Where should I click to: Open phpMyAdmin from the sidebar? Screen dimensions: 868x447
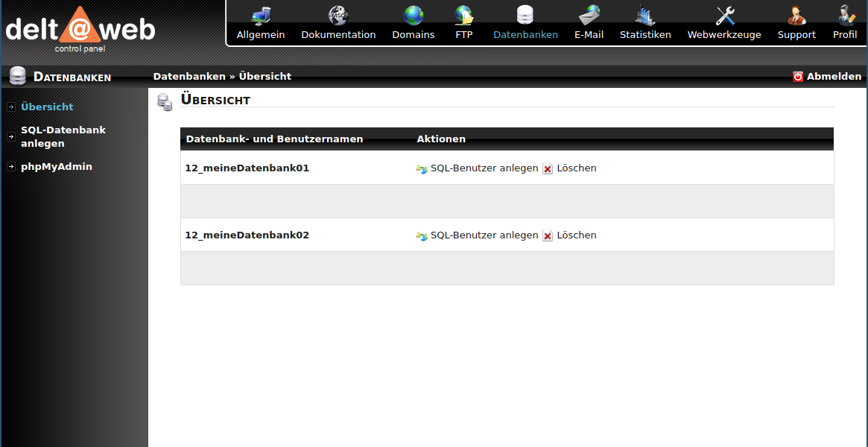coord(57,167)
